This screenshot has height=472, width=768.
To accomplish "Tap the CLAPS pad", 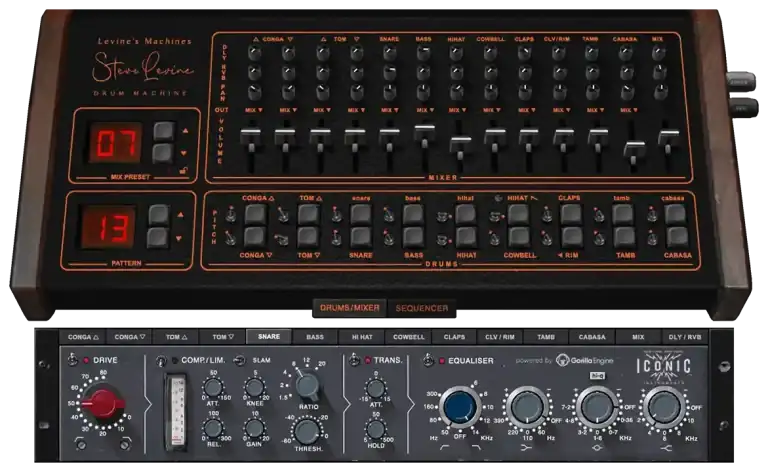I will click(x=571, y=214).
